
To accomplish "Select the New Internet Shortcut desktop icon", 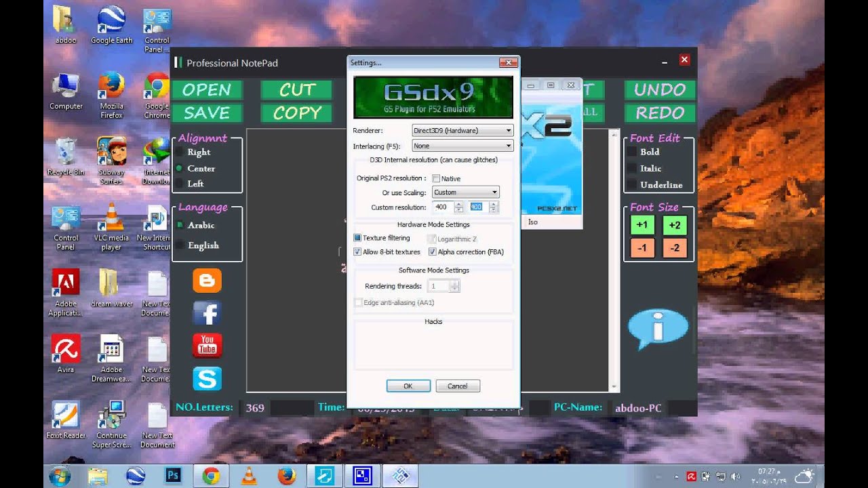I will tap(155, 227).
